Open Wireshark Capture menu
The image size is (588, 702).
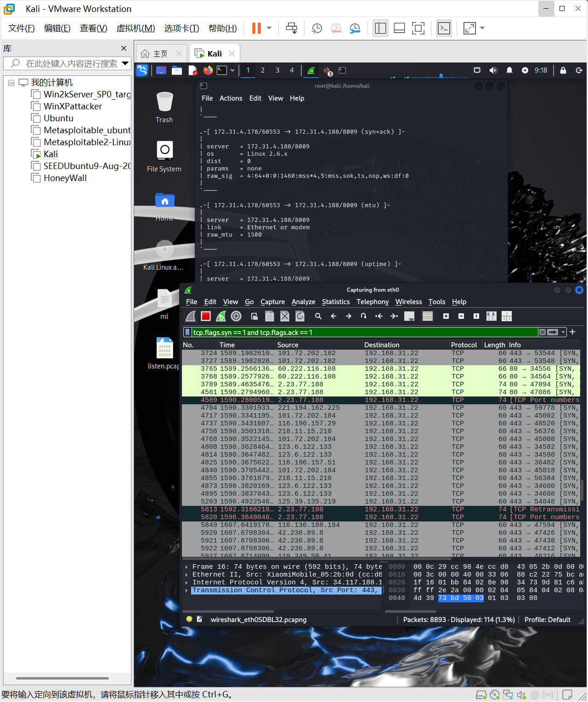tap(272, 302)
